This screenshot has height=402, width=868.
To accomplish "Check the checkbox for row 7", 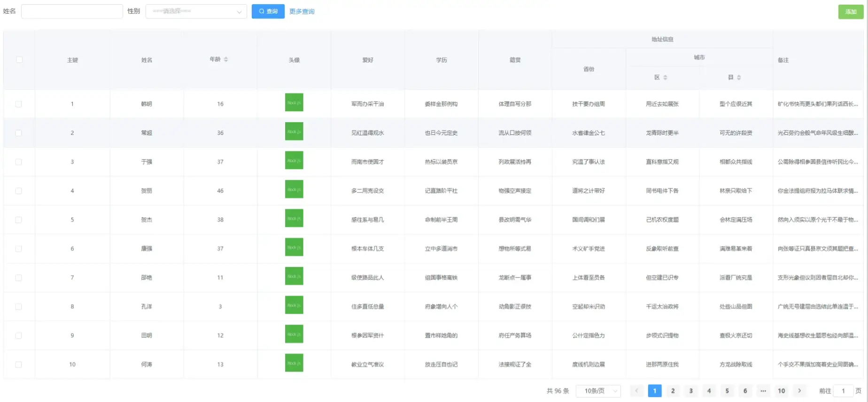I will point(18,278).
